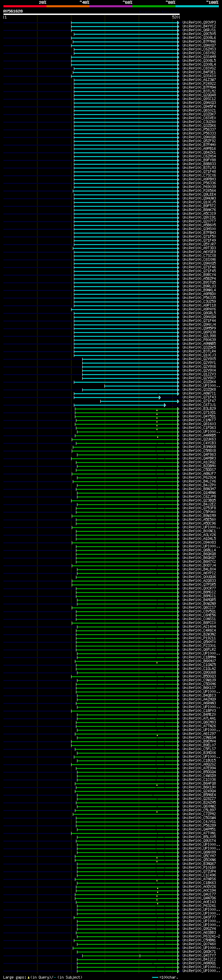
Task: Open hit UniRef100_Q6RJS1
Action: (199, 30)
